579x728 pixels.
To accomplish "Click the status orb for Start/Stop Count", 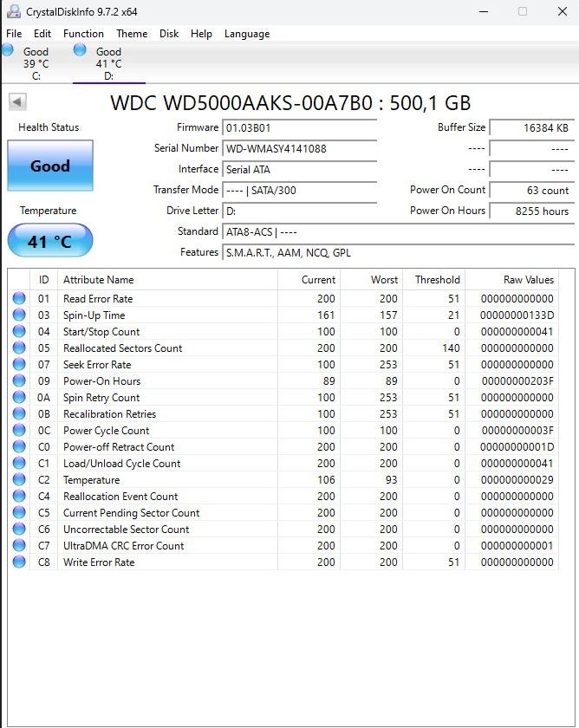I will tap(19, 331).
